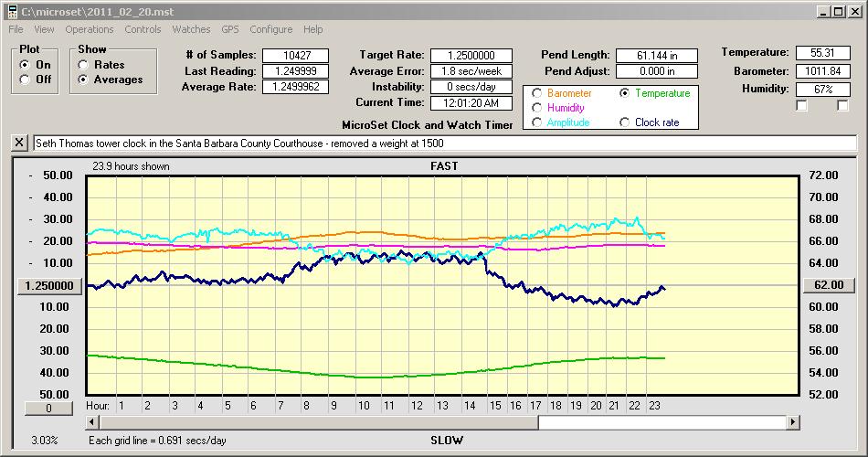This screenshot has width=868, height=457.
Task: Open the Help menu
Action: [312, 29]
